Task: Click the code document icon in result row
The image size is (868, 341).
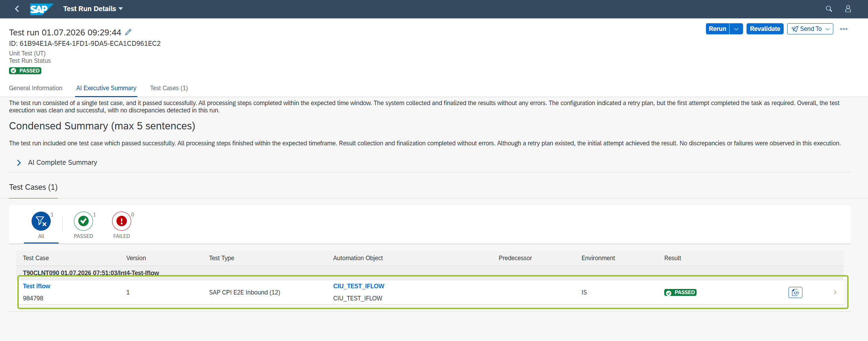Action: coord(795,292)
